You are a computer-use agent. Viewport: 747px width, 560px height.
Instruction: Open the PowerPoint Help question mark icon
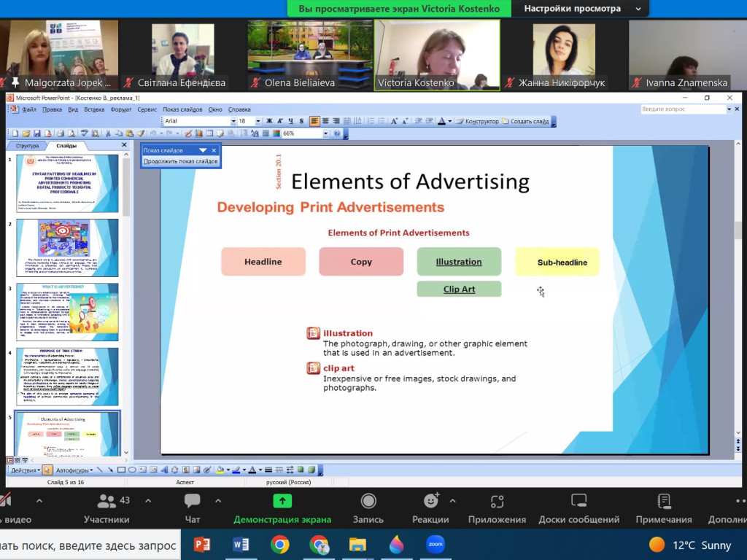point(337,134)
